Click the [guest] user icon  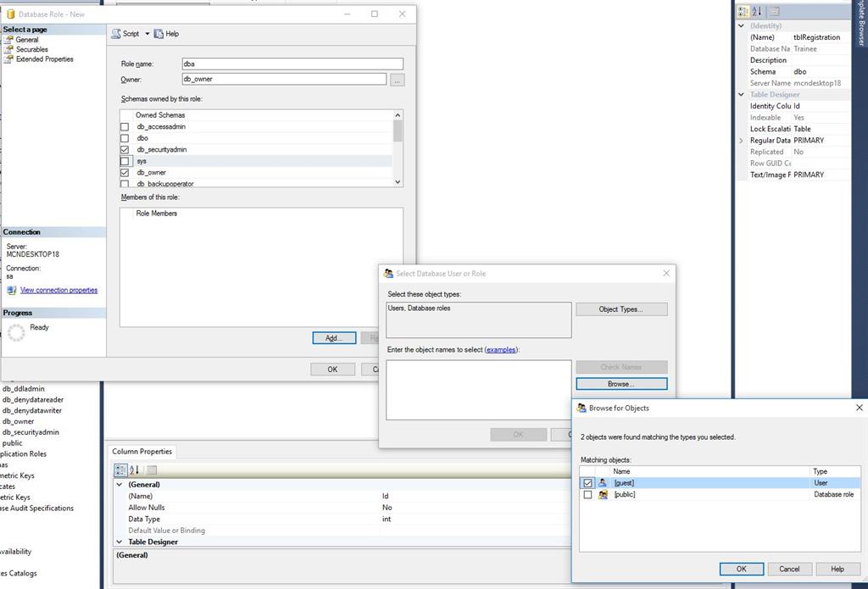point(603,483)
